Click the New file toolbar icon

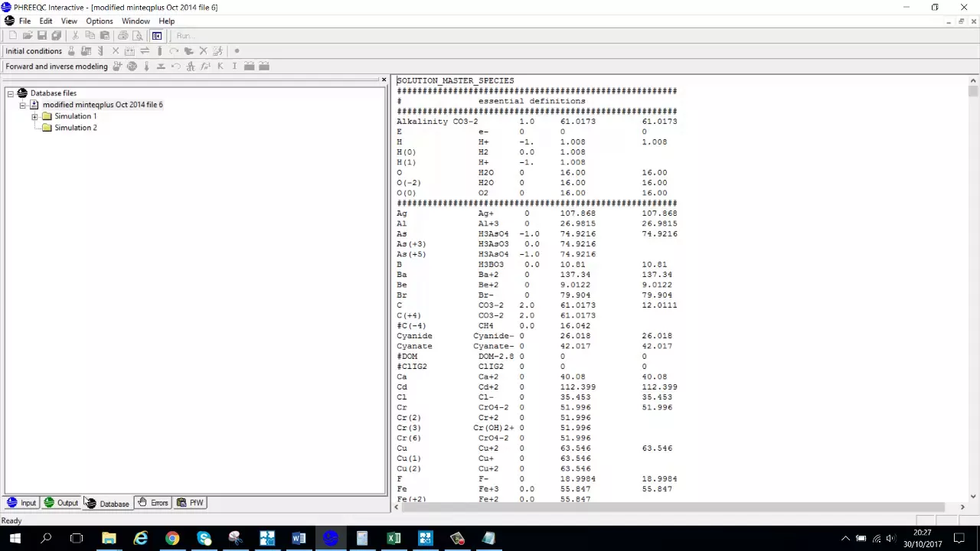click(13, 36)
